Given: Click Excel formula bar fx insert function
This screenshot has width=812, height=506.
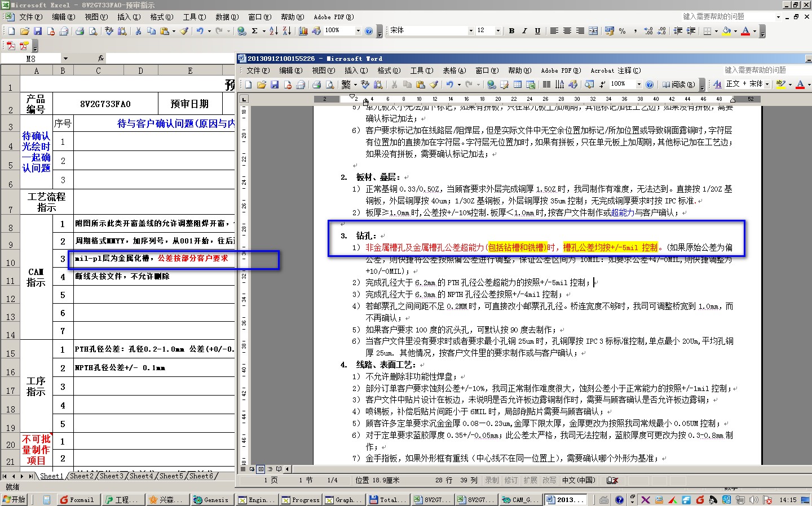Looking at the screenshot, I should pos(100,59).
